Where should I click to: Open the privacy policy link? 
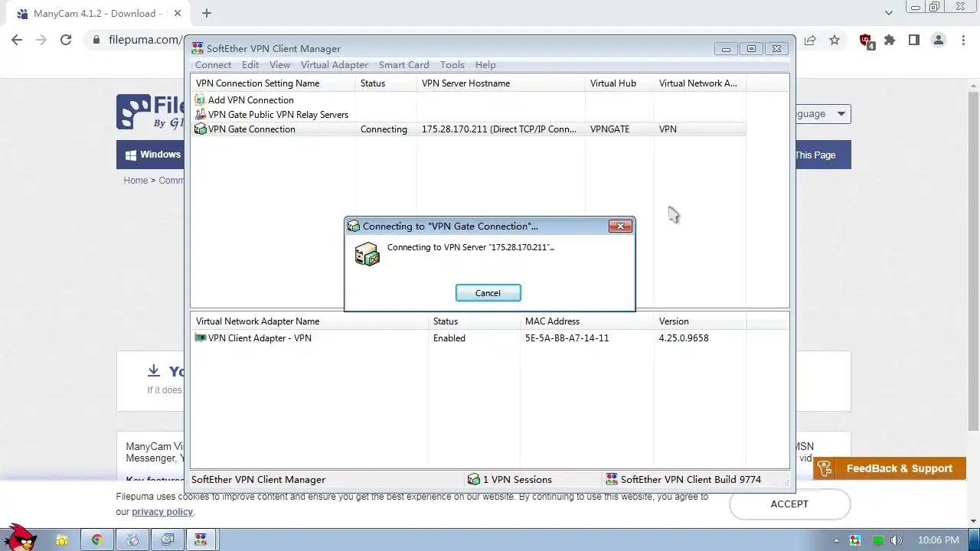click(x=162, y=511)
